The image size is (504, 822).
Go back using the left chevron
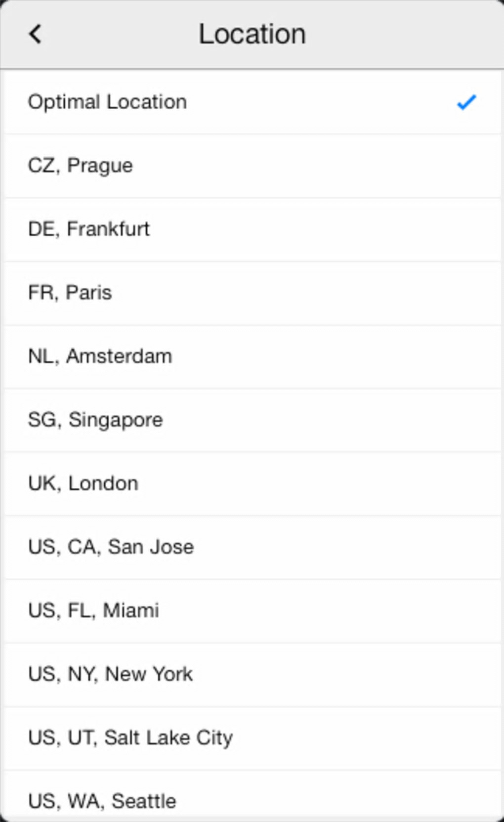click(35, 35)
